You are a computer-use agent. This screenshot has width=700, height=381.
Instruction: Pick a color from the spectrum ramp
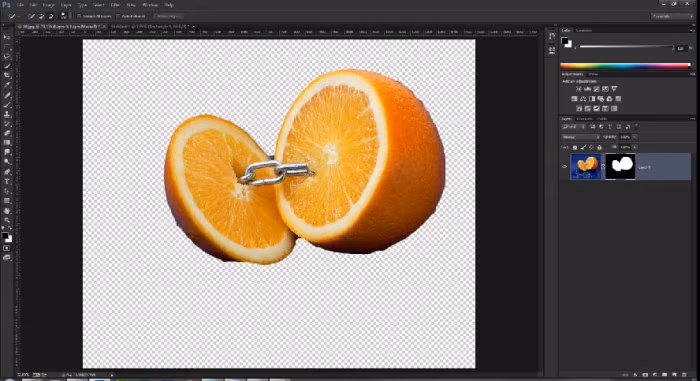coord(625,66)
